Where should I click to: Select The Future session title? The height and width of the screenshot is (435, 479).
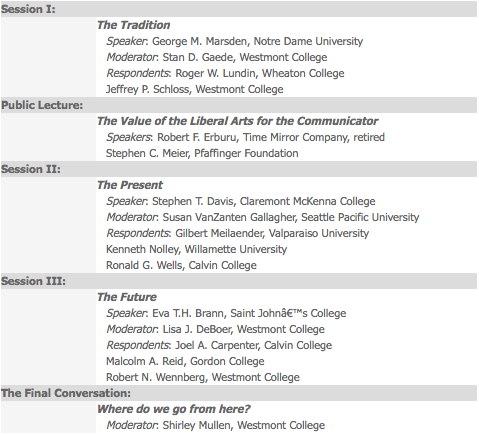(127, 297)
